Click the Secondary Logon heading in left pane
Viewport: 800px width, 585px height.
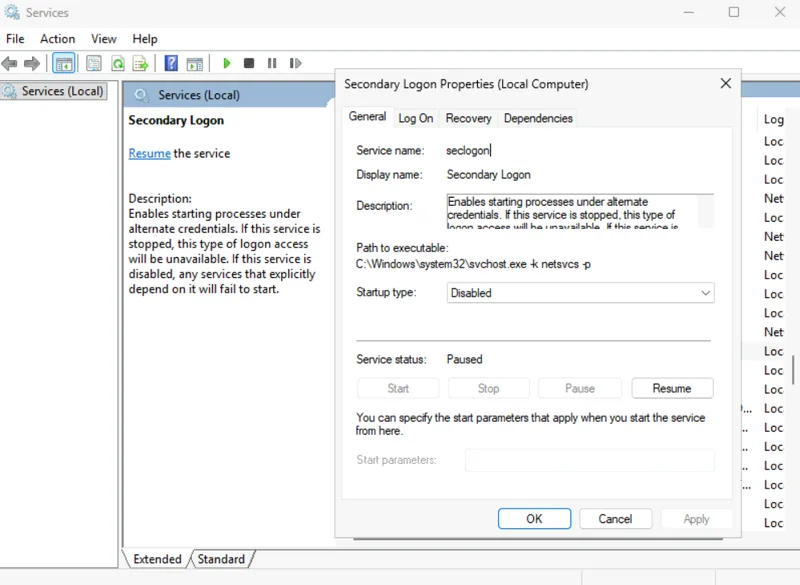pos(176,120)
